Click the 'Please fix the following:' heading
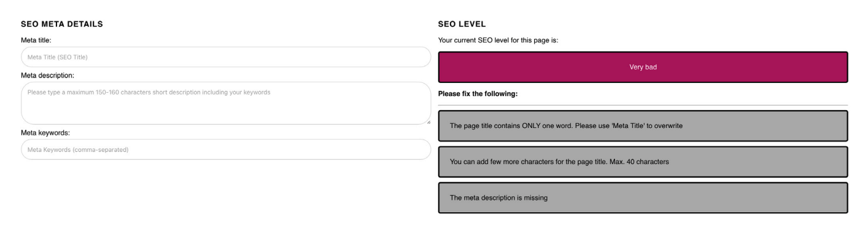This screenshot has width=868, height=238. [x=478, y=95]
